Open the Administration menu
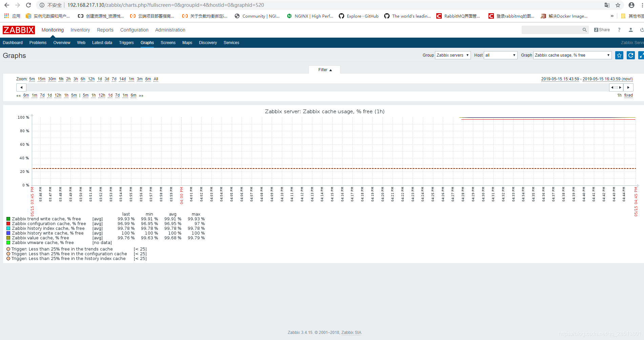The image size is (644, 340). [170, 30]
